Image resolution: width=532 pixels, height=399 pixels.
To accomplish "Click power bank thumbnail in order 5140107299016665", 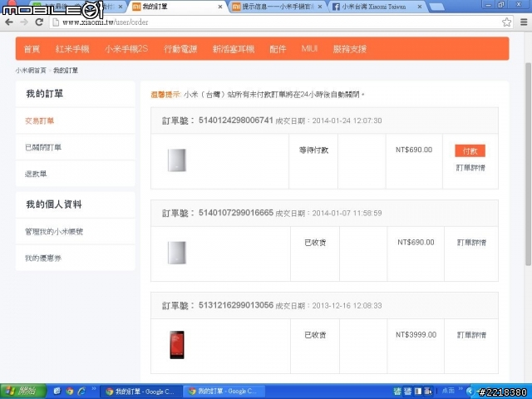I will (x=177, y=253).
